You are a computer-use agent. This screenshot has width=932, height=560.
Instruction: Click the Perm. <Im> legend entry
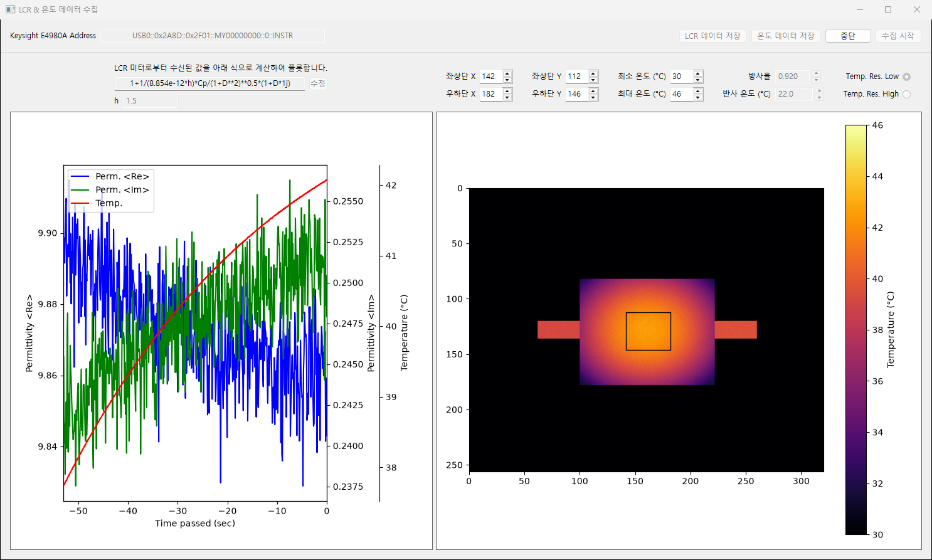[110, 189]
